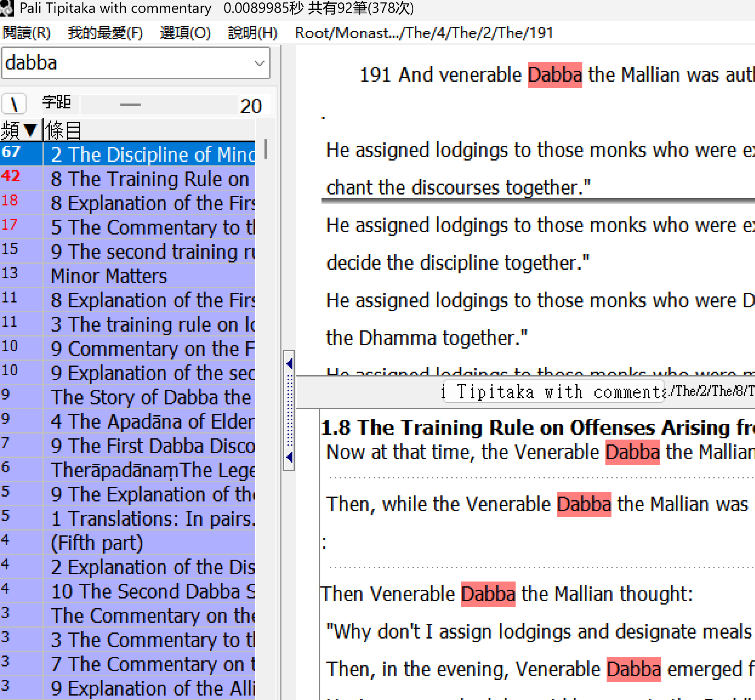This screenshot has height=700, width=755.
Task: Expand the dabba search dropdown arrow
Action: [259, 63]
